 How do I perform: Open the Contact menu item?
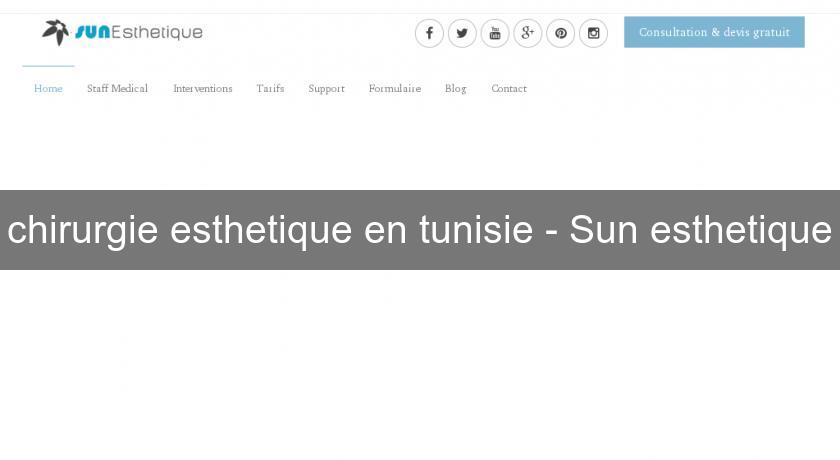tap(509, 88)
